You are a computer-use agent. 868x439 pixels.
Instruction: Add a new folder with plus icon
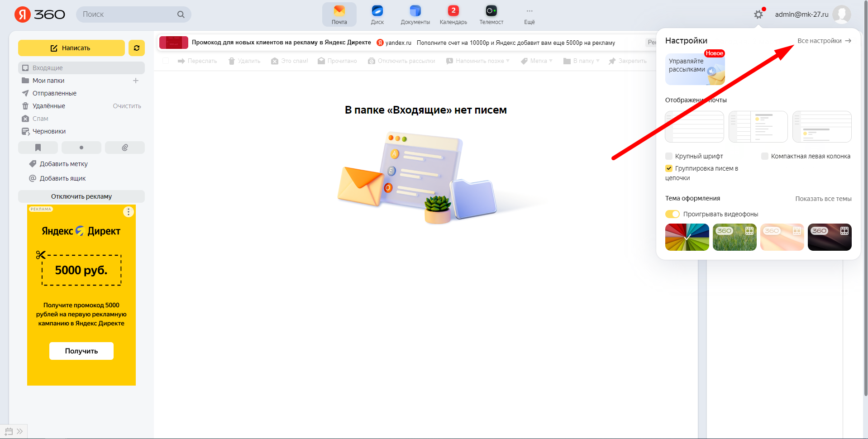click(136, 81)
